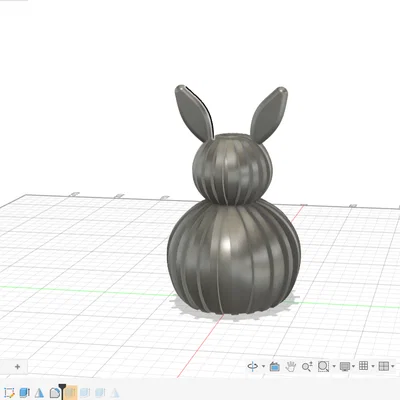Select the ribbed head sphere of the model

point(232,170)
